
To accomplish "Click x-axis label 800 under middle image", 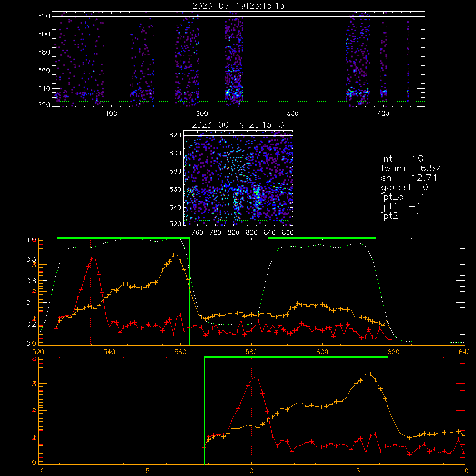I will point(233,233).
